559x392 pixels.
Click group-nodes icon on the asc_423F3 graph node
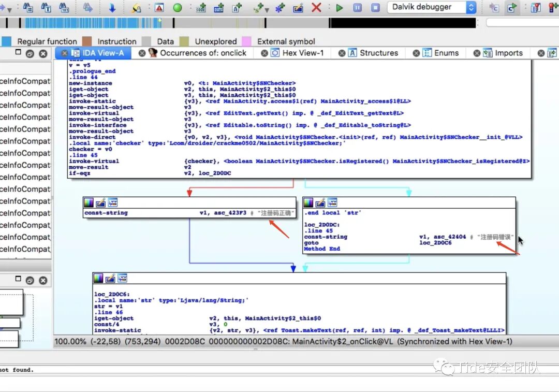point(113,202)
